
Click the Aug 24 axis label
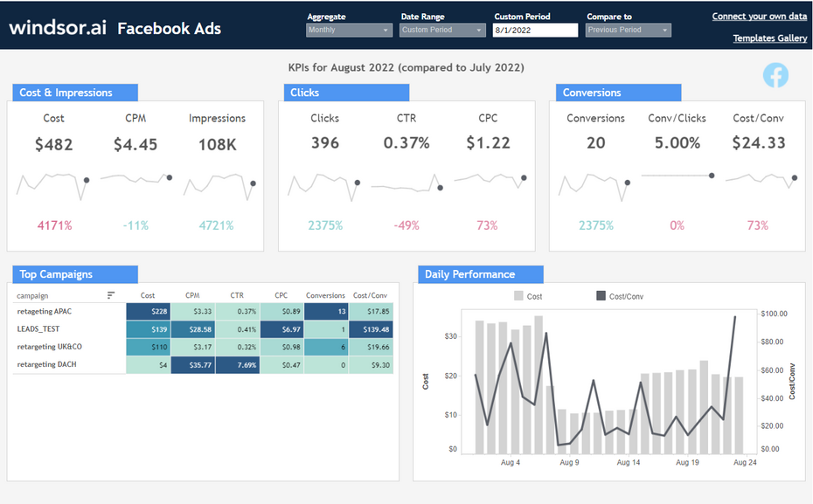[x=745, y=462]
